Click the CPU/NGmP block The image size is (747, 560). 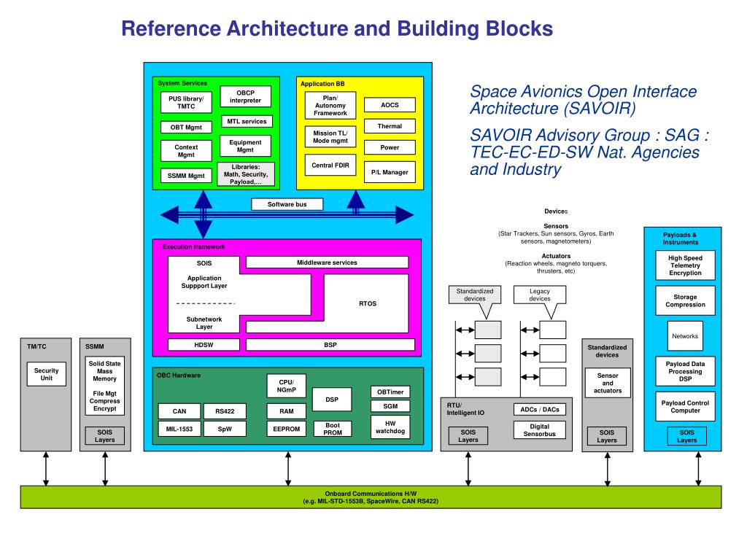(286, 386)
